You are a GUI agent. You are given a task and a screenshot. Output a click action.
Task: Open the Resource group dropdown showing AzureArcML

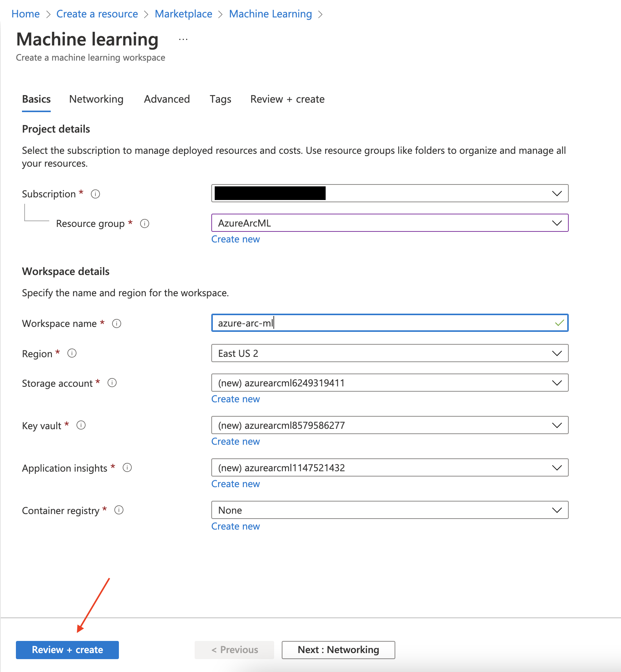pos(390,223)
